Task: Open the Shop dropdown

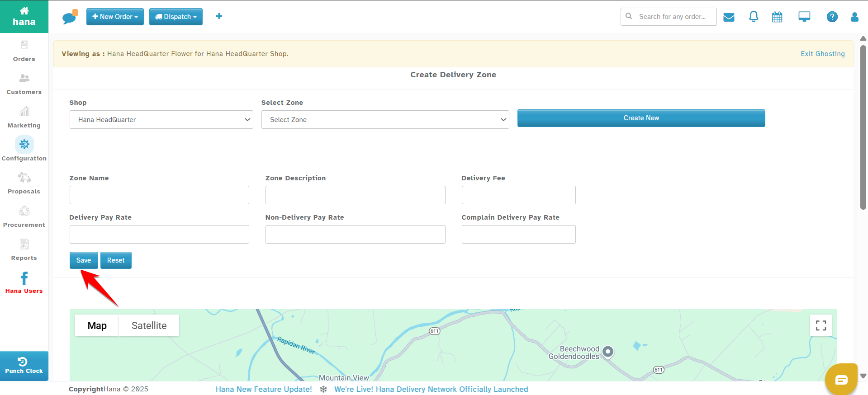Action: coord(161,120)
